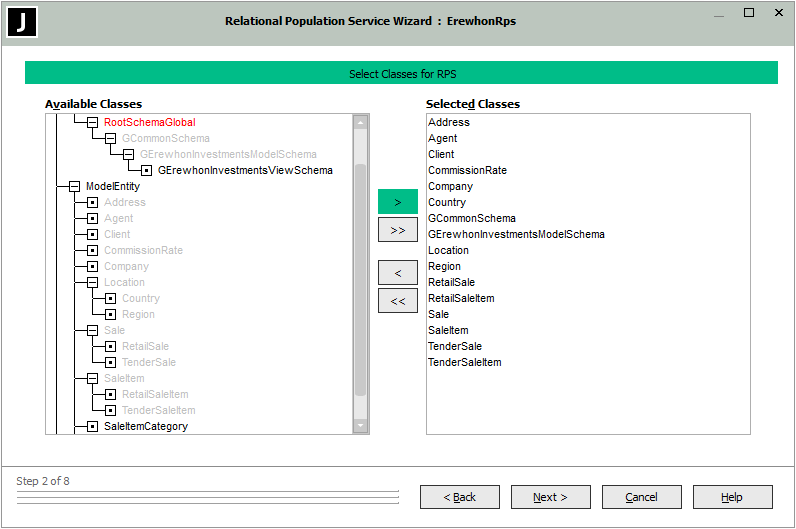The height and width of the screenshot is (529, 796).
Task: Click the leaf node icon beside SaleItemCategory
Action: pyautogui.click(x=93, y=427)
